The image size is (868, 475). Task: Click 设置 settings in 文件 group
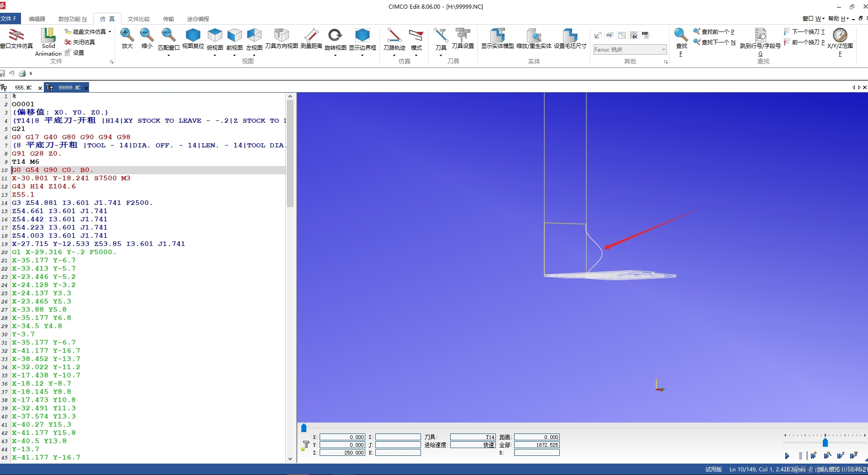[x=75, y=52]
